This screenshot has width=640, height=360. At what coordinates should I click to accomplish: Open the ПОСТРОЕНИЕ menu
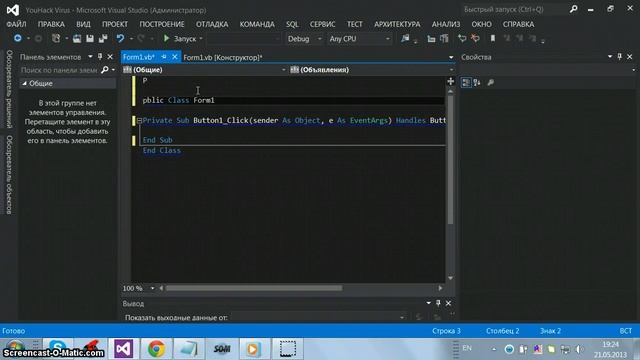tap(162, 24)
